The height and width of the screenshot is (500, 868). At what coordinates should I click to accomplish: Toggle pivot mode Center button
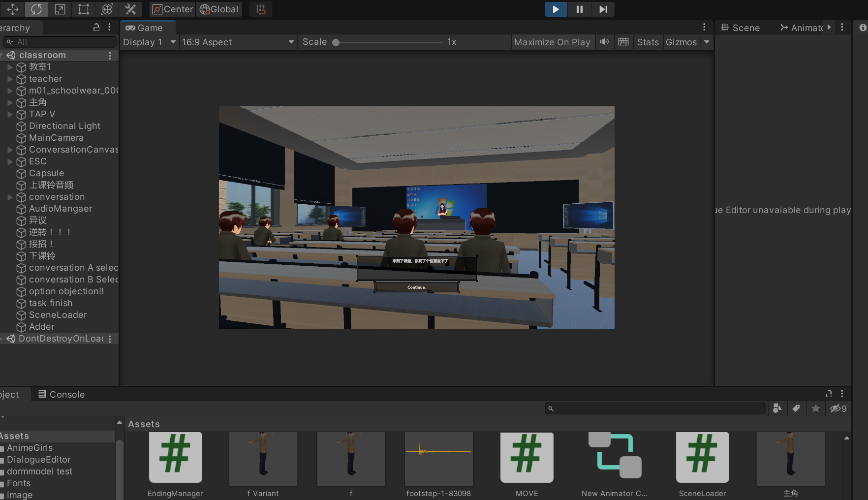(173, 9)
